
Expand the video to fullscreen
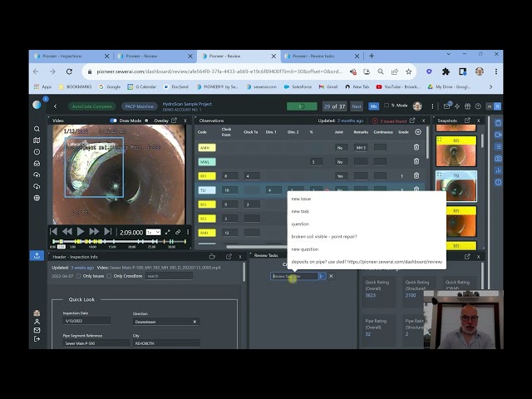tap(167, 232)
